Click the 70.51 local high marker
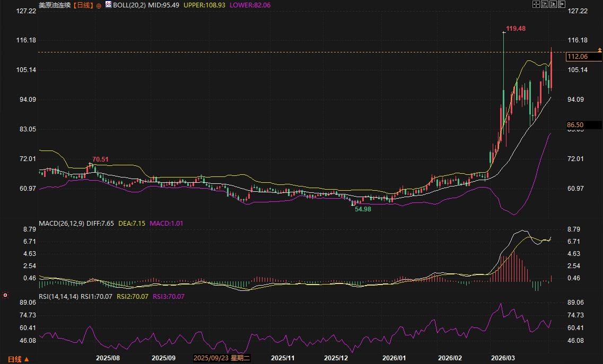This screenshot has height=364, width=603. (x=100, y=159)
